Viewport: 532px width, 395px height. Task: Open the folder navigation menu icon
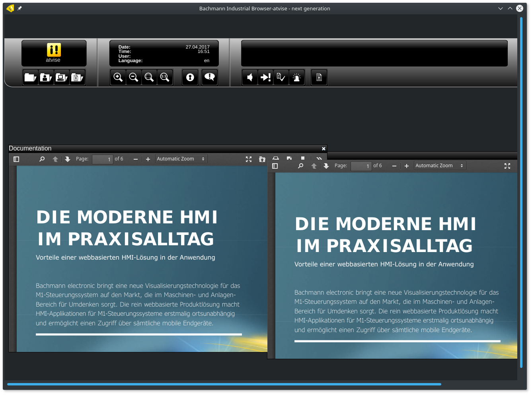coord(30,77)
